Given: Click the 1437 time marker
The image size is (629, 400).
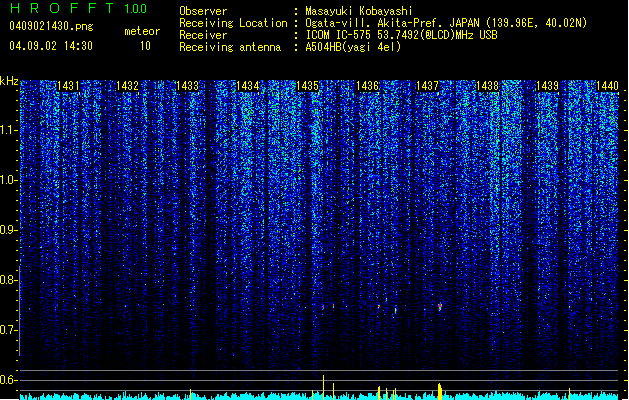Looking at the screenshot, I should click(x=427, y=86).
